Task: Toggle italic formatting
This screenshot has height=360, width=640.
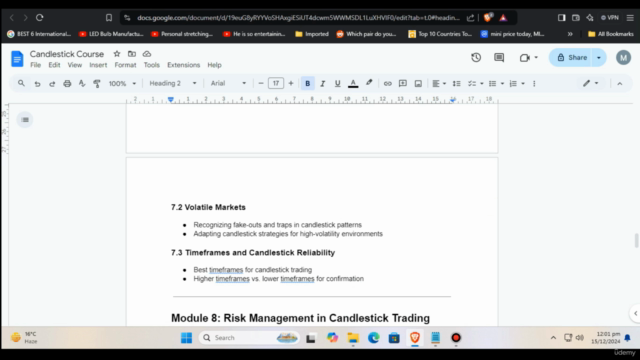Action: pos(322,84)
